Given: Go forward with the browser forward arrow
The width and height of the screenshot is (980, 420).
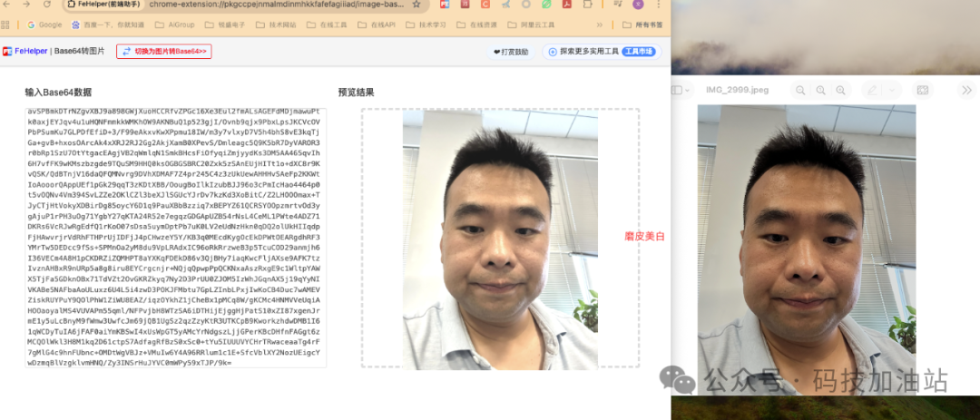Looking at the screenshot, I should [x=26, y=5].
